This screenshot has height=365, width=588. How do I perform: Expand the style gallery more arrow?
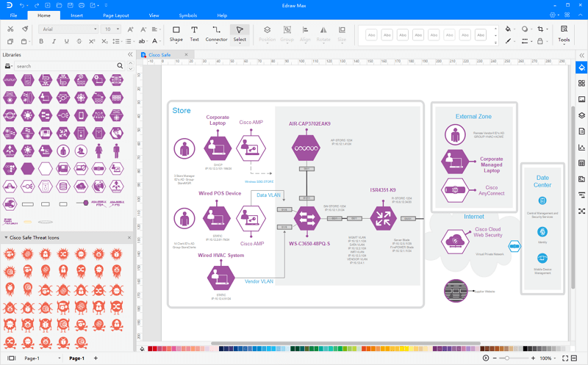(x=495, y=43)
